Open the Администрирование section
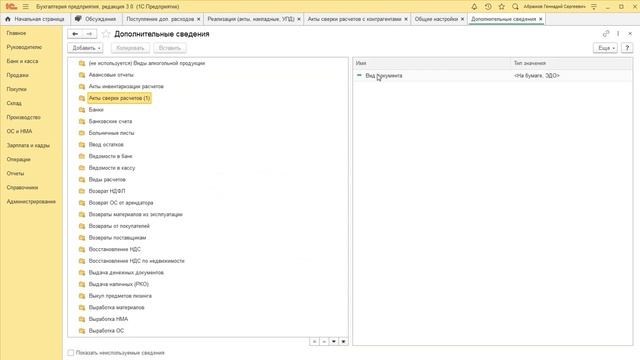The height and width of the screenshot is (360, 640). pyautogui.click(x=31, y=202)
